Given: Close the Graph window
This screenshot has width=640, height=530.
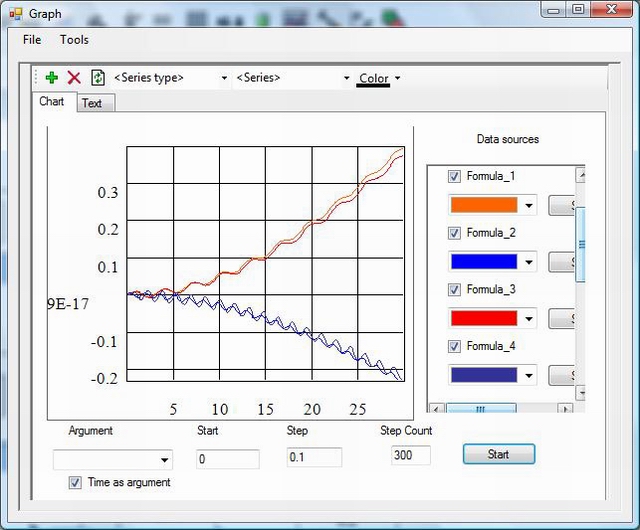Looking at the screenshot, I should point(611,9).
